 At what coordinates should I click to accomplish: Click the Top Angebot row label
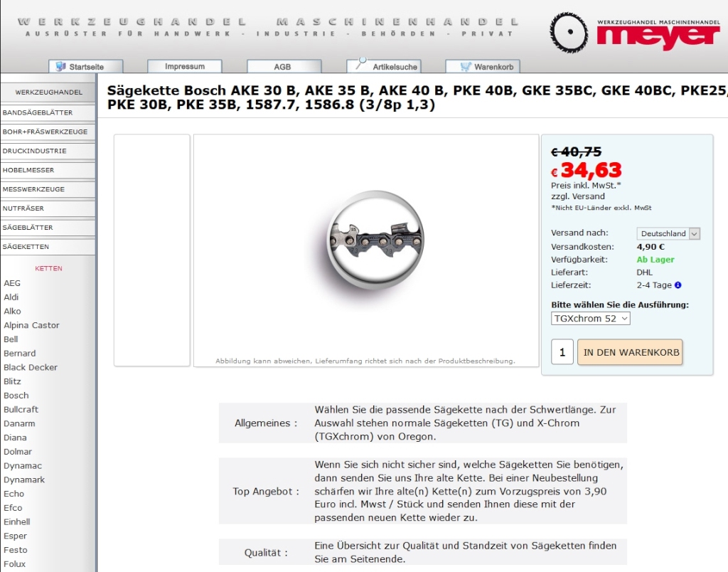[x=266, y=492]
